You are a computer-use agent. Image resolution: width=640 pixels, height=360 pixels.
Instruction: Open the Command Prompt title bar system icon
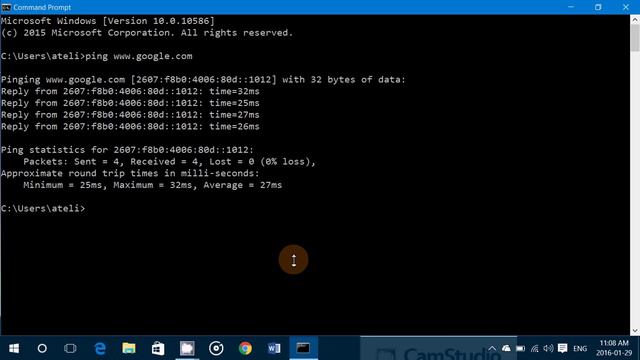(6, 7)
